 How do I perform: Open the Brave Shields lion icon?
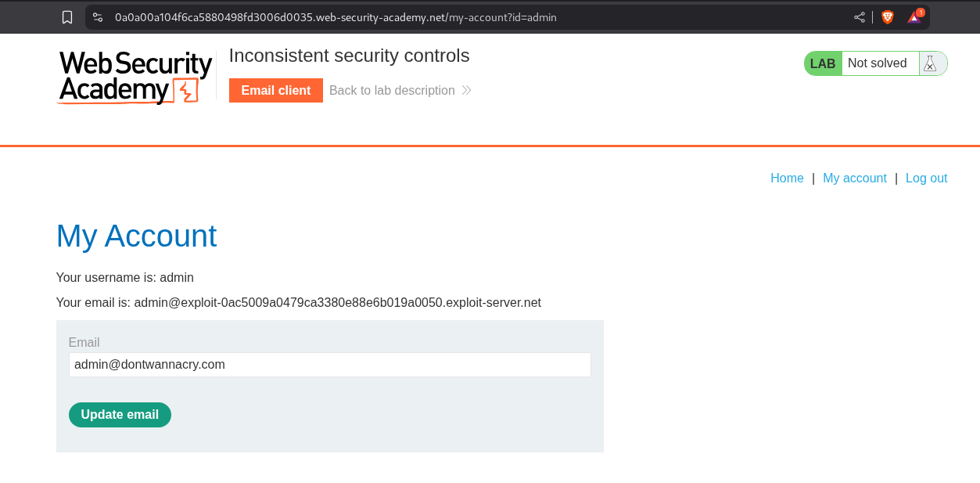[888, 17]
